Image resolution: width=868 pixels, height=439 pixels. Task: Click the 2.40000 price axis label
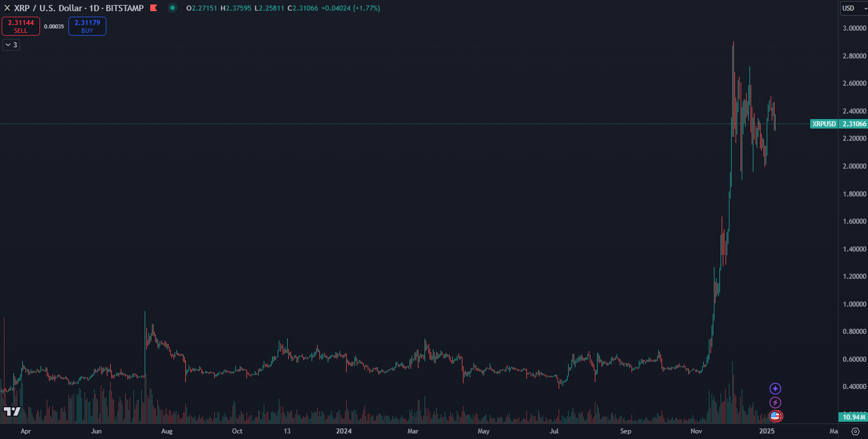pyautogui.click(x=854, y=111)
